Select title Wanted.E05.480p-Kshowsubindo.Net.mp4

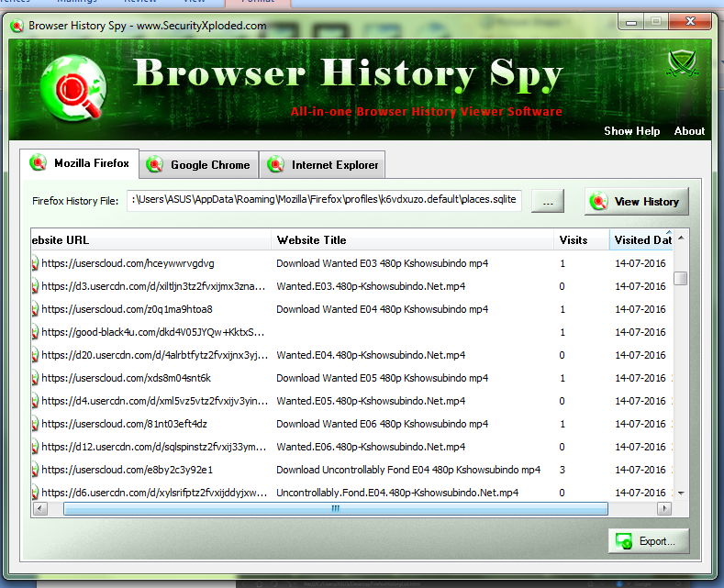(371, 401)
